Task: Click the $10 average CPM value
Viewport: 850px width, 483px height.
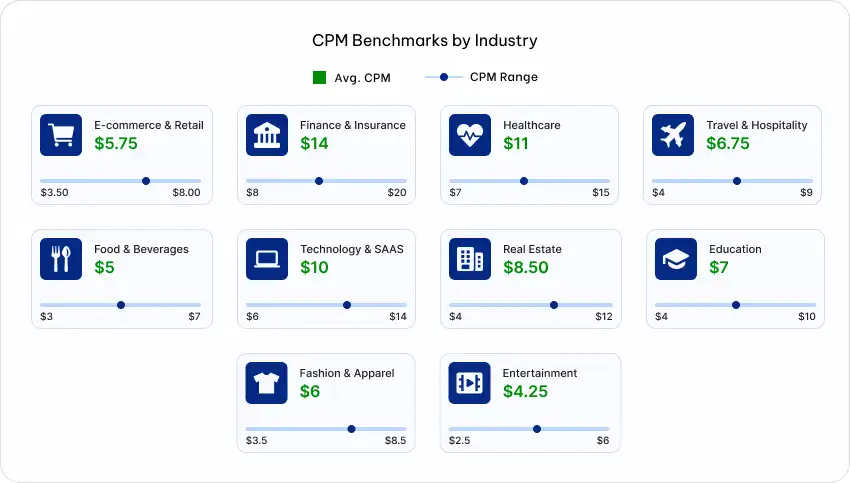Action: (314, 268)
